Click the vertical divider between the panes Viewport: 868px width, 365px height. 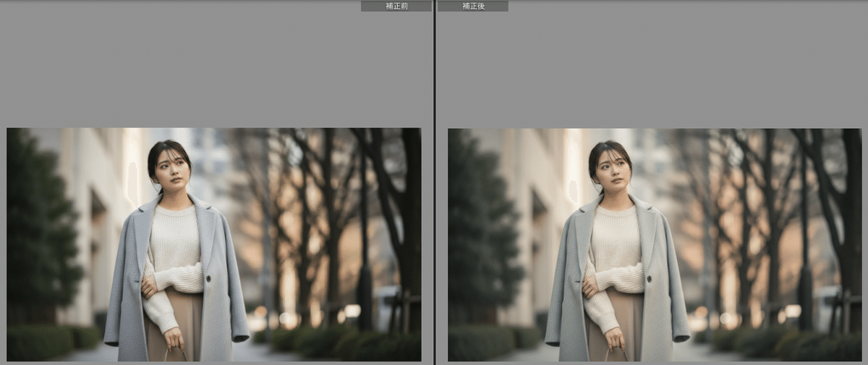[434, 181]
